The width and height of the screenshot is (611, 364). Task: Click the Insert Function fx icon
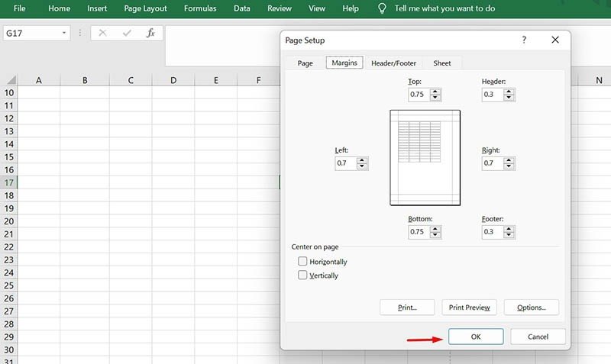point(150,34)
